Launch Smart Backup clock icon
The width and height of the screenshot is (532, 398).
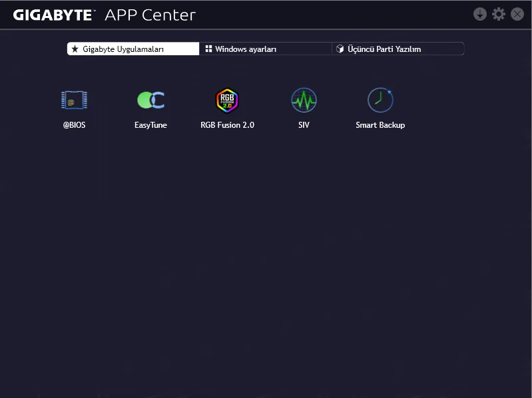pyautogui.click(x=380, y=100)
